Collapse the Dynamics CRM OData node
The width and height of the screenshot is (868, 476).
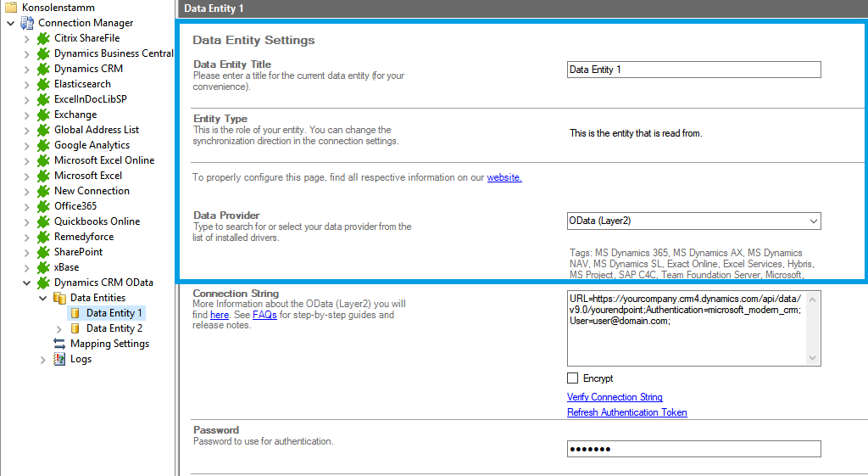point(26,283)
